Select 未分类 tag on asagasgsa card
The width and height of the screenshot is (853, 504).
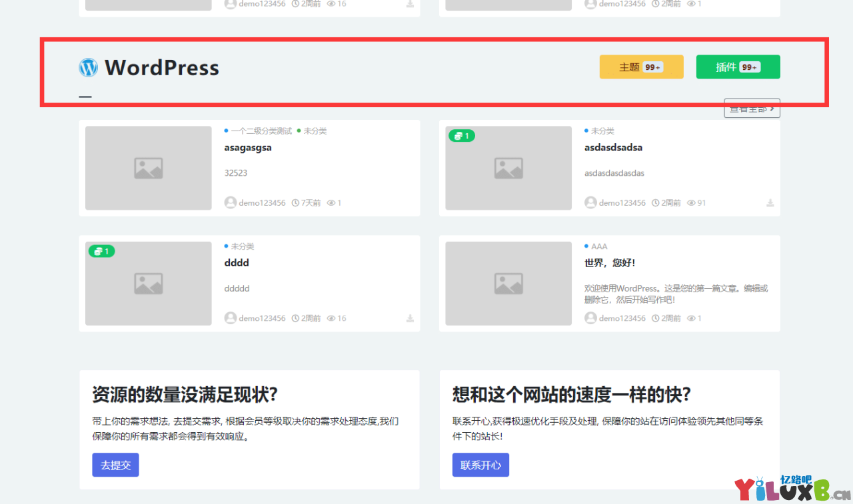tap(315, 131)
